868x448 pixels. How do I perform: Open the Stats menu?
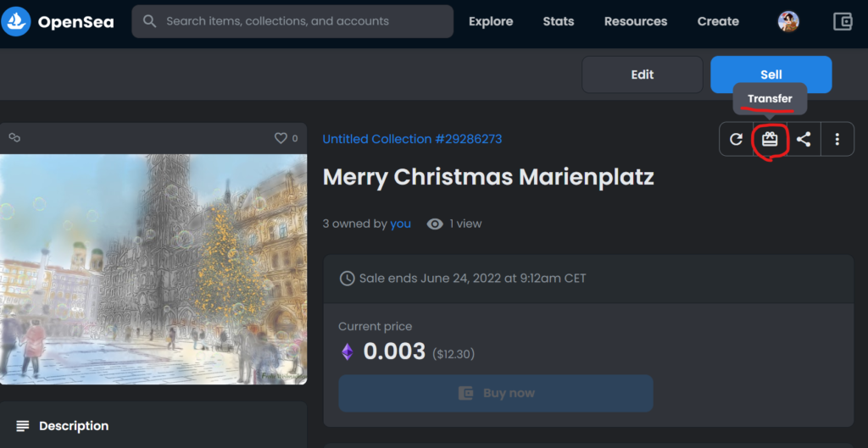point(558,21)
